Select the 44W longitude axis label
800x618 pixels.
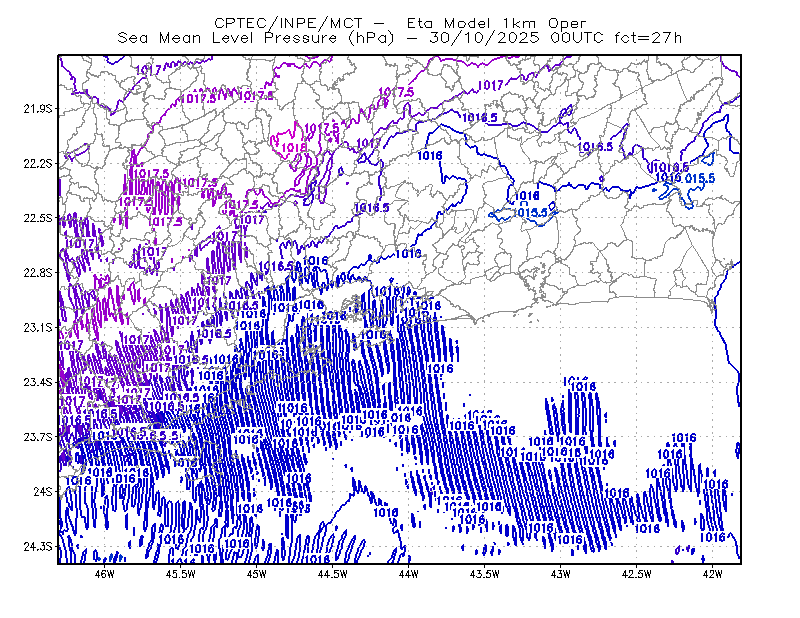pyautogui.click(x=409, y=574)
